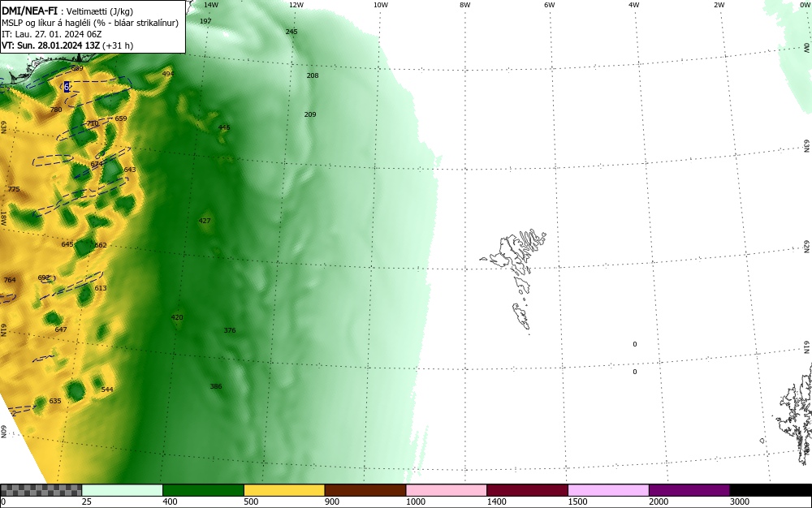Screen dimensions: 812x508
Task: Click the valid time "VT: Sun. 28.01.2024 13Z"
Action: pos(51,45)
